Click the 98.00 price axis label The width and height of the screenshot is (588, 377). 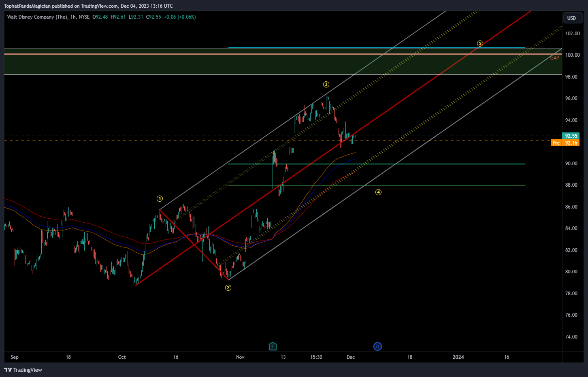[x=571, y=77]
